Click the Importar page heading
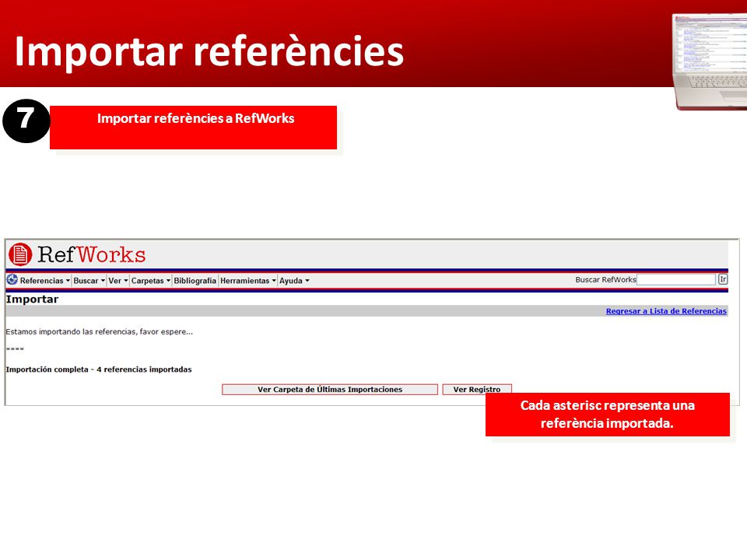The width and height of the screenshot is (747, 560). (x=32, y=299)
